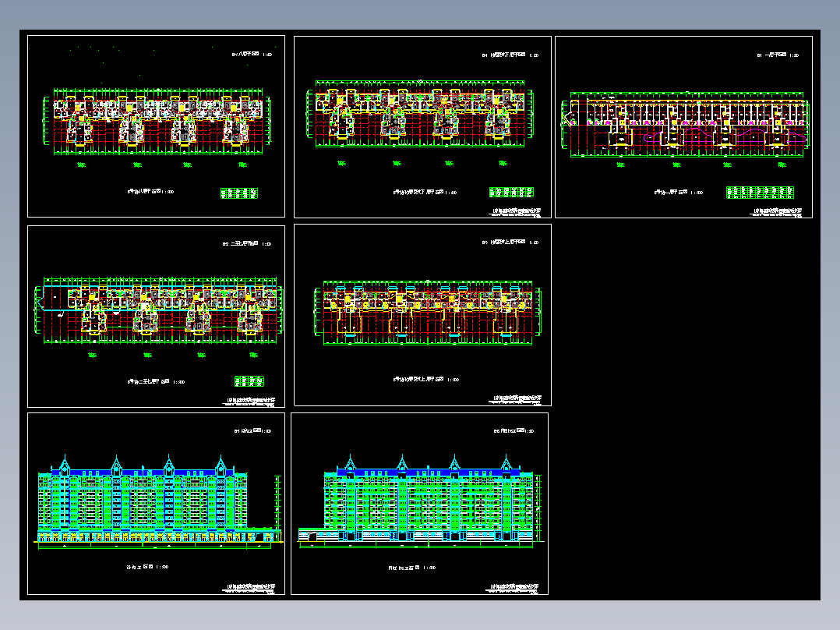Click the small green legend table in middle-left sheet
840x630 pixels.
tap(249, 382)
